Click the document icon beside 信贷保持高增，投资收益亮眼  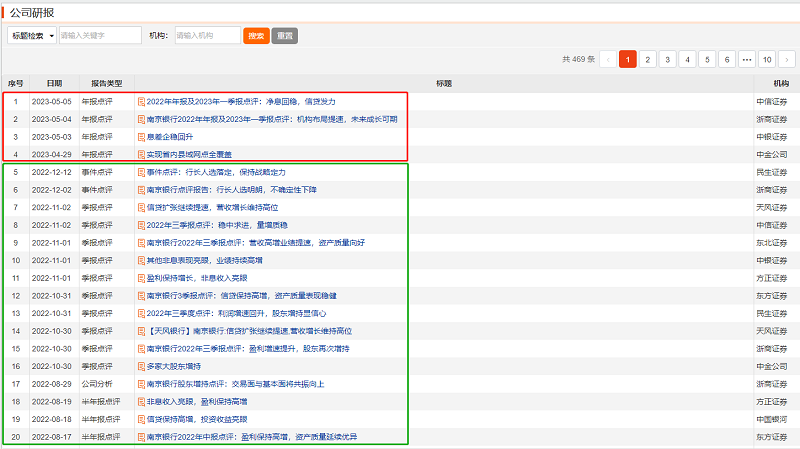tap(141, 419)
